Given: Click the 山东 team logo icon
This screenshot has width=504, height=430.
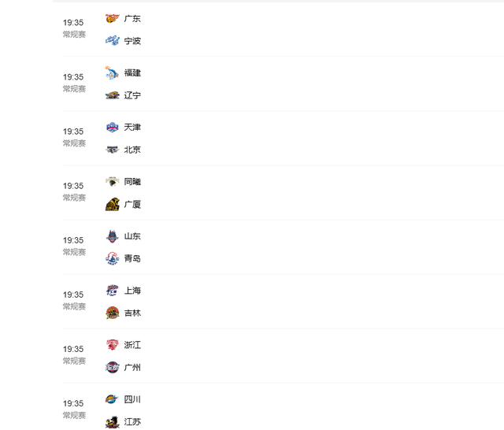Looking at the screenshot, I should 112,235.
